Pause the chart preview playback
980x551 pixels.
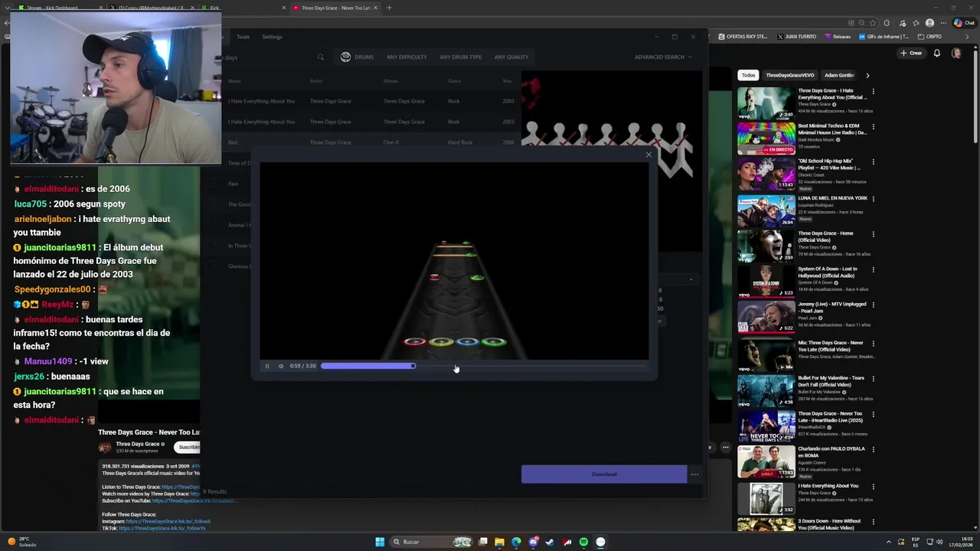pos(267,366)
